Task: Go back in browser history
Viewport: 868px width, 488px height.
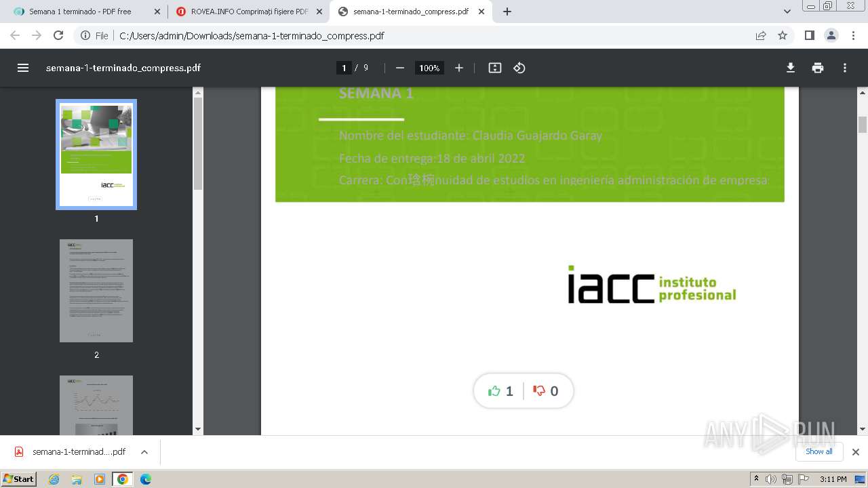Action: click(x=15, y=35)
